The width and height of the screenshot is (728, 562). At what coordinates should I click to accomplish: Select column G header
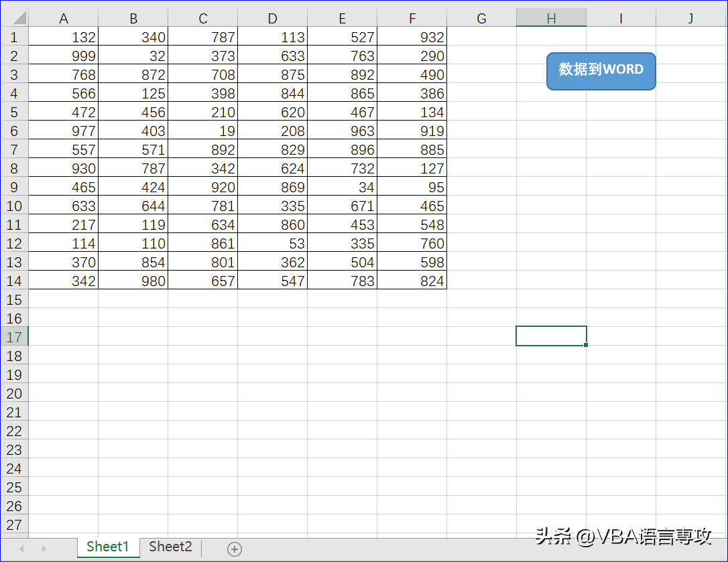tap(482, 18)
